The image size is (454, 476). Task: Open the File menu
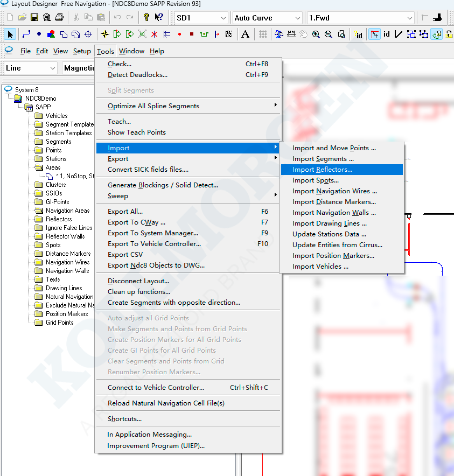pyautogui.click(x=25, y=51)
